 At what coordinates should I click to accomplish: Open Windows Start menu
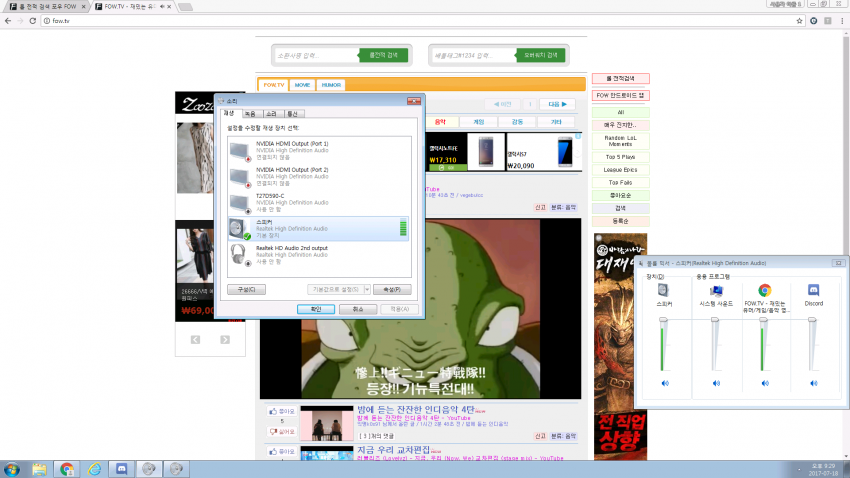click(x=11, y=469)
